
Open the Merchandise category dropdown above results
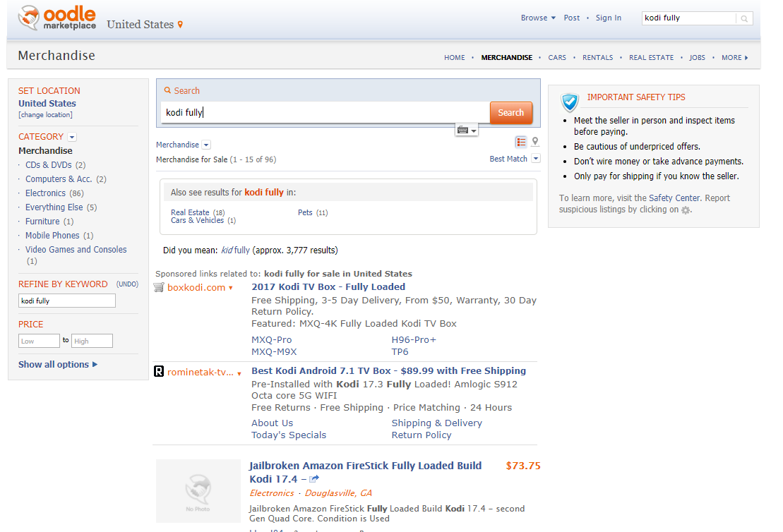pos(206,145)
